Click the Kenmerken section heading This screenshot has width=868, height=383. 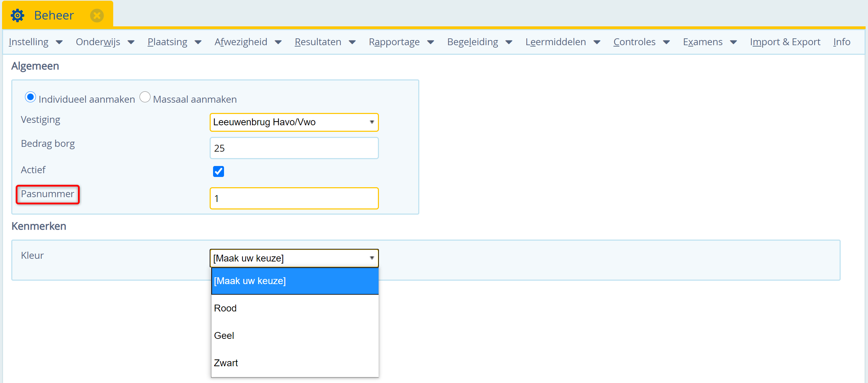pyautogui.click(x=39, y=226)
